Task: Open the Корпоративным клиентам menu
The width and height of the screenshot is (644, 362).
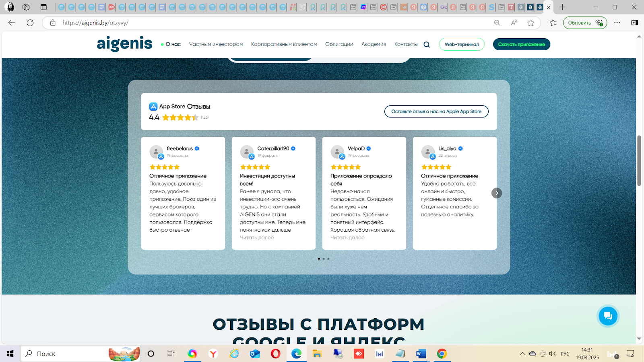Action: point(284,44)
